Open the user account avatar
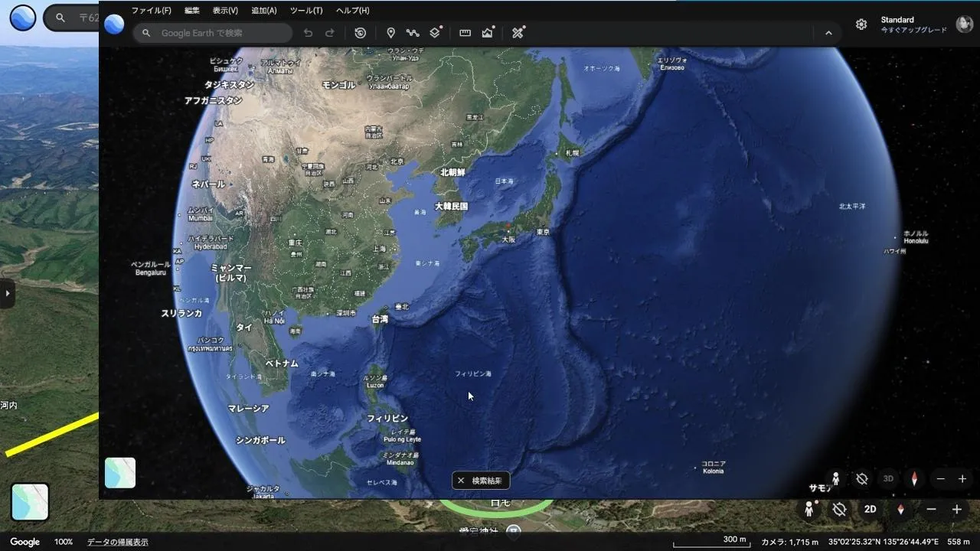Viewport: 980px width, 551px height. pyautogui.click(x=964, y=24)
